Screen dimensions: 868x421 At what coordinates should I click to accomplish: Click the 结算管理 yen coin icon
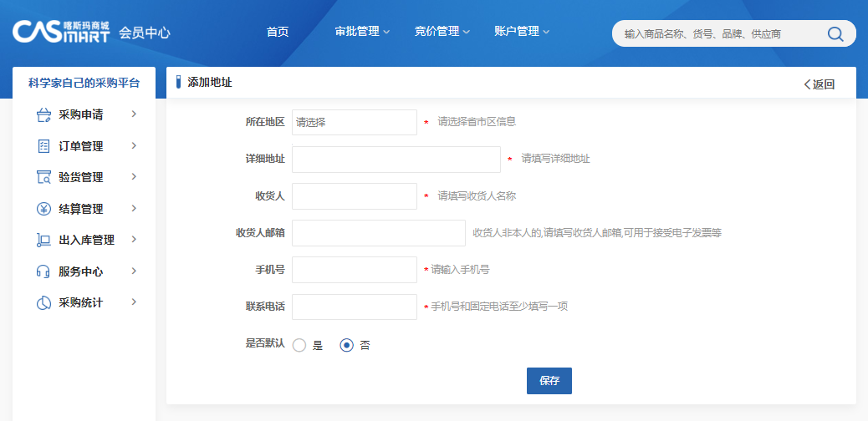44,209
